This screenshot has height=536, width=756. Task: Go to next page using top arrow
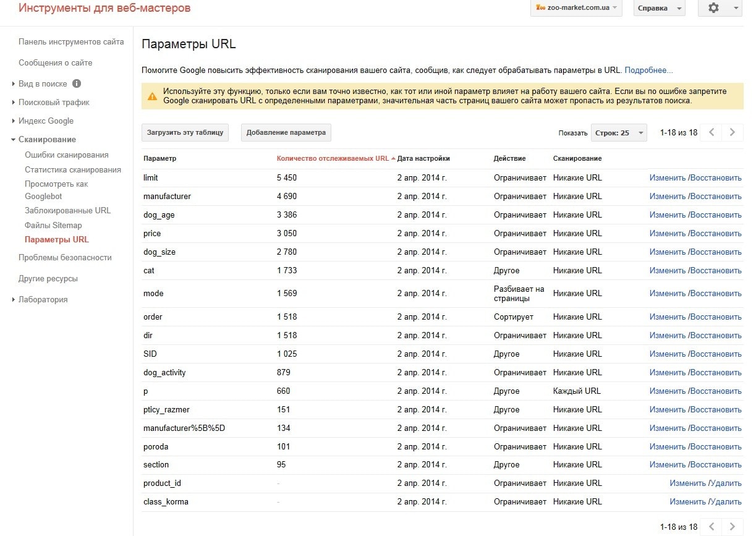click(733, 132)
